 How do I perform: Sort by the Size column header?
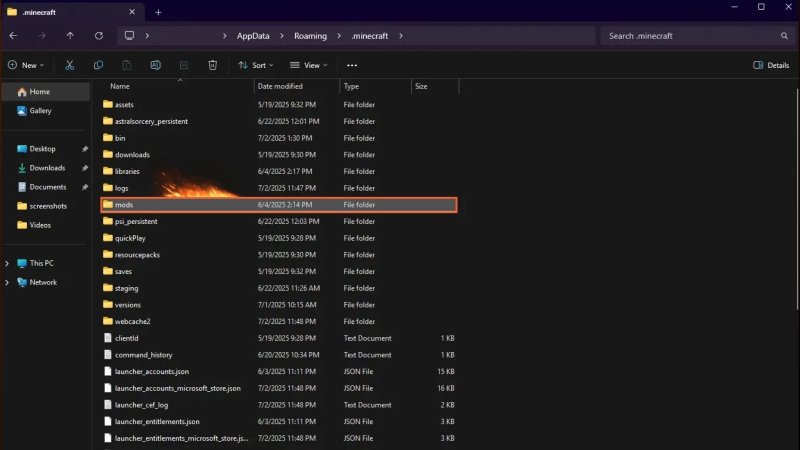[x=421, y=86]
